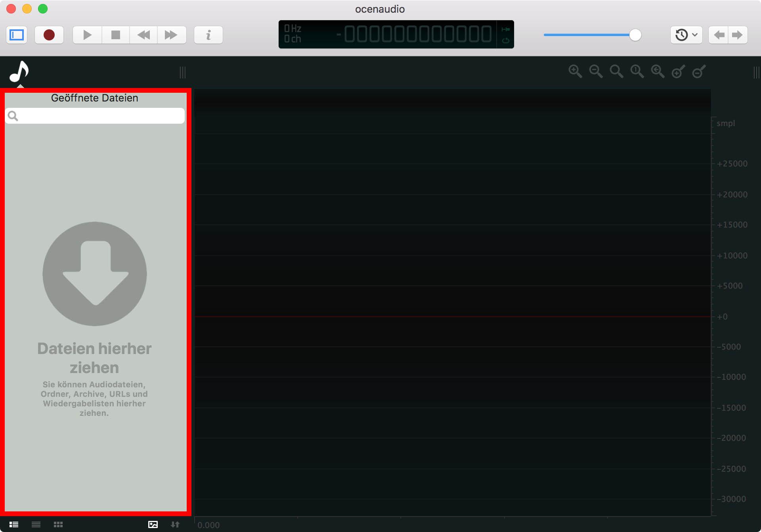Image resolution: width=761 pixels, height=532 pixels.
Task: Click the Geöffnete Dateien search field
Action: click(99, 116)
